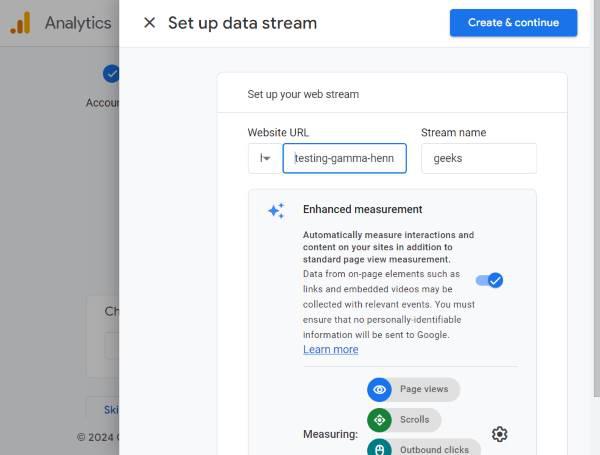Image resolution: width=600 pixels, height=455 pixels.
Task: Click the Google Analytics logo icon
Action: tap(20, 23)
